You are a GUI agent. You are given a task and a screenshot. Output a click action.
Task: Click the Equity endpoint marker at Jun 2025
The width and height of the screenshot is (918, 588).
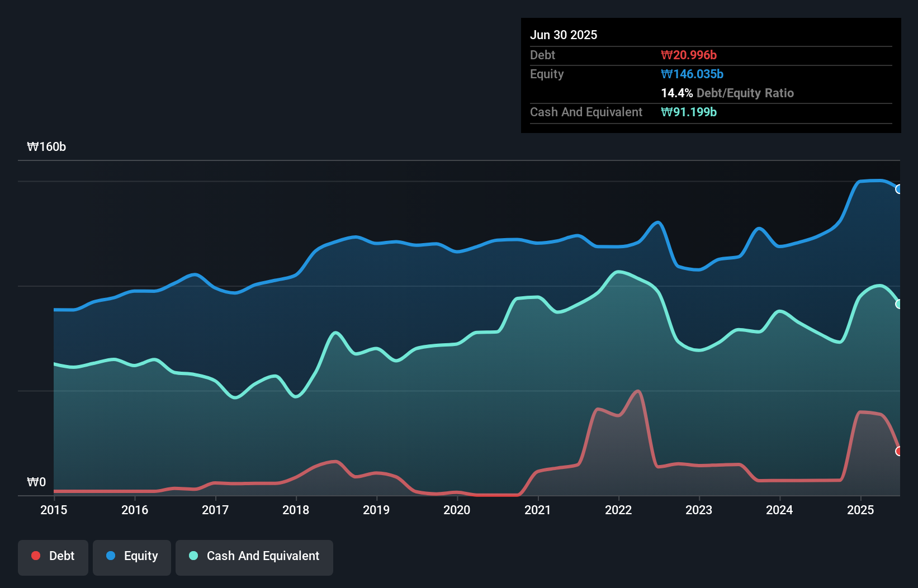point(899,189)
